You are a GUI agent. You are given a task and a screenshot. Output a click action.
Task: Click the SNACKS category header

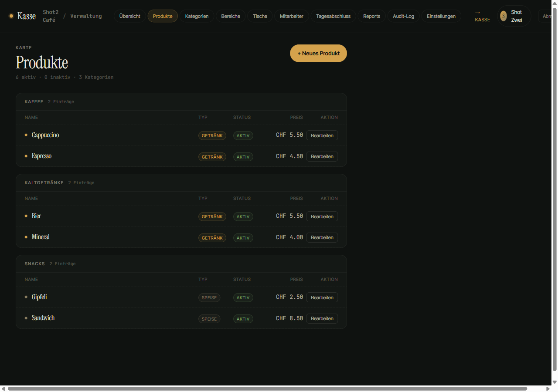[35, 264]
